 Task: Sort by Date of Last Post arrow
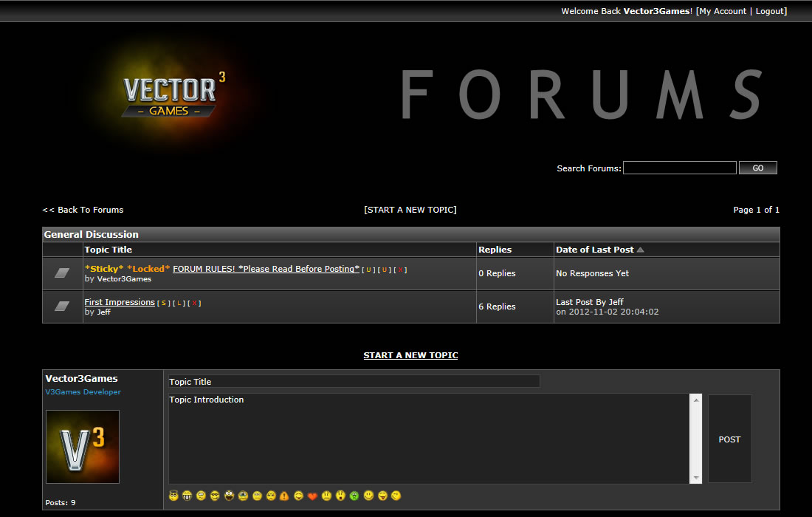click(640, 250)
